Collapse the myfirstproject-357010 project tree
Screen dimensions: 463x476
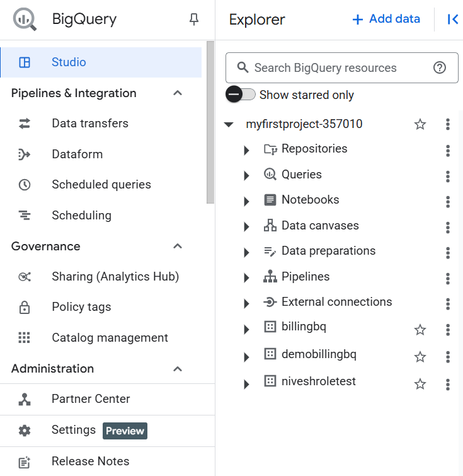click(229, 125)
